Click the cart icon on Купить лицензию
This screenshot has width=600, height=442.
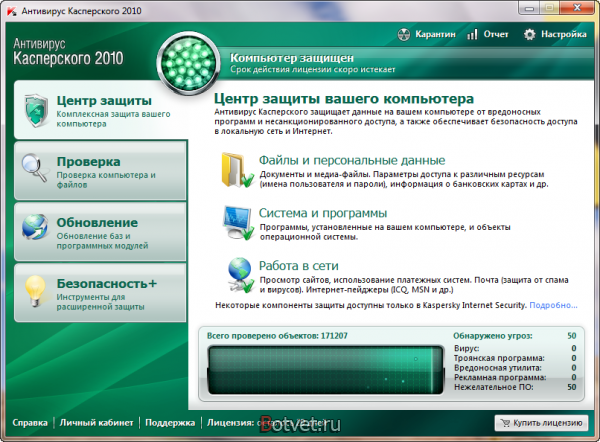(505, 423)
